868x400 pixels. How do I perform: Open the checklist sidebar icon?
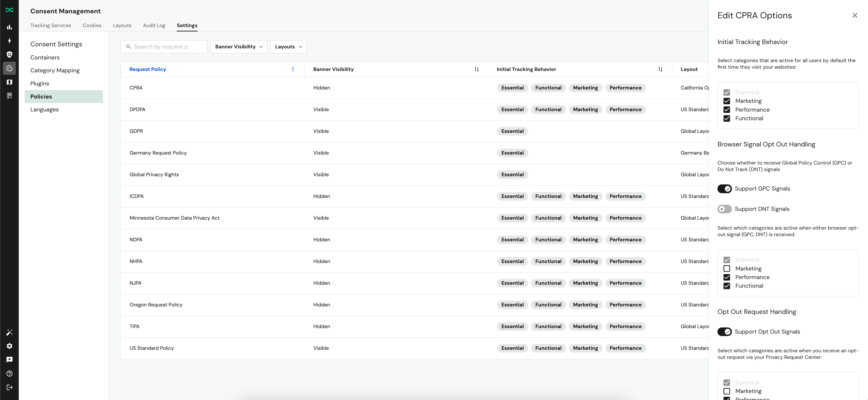[x=9, y=96]
